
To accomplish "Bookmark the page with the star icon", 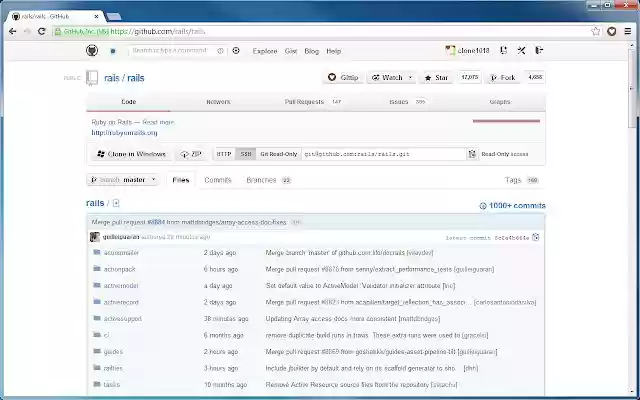I will [x=596, y=31].
